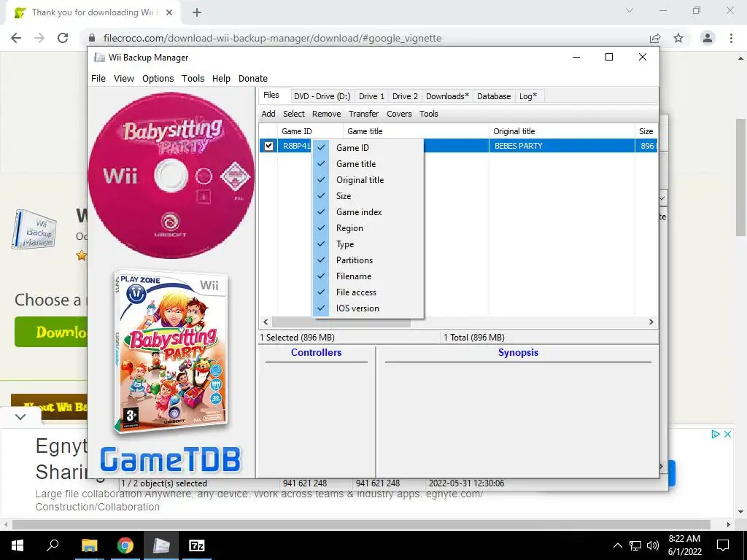Sort by Game title column header
The height and width of the screenshot is (560, 747).
pos(416,131)
